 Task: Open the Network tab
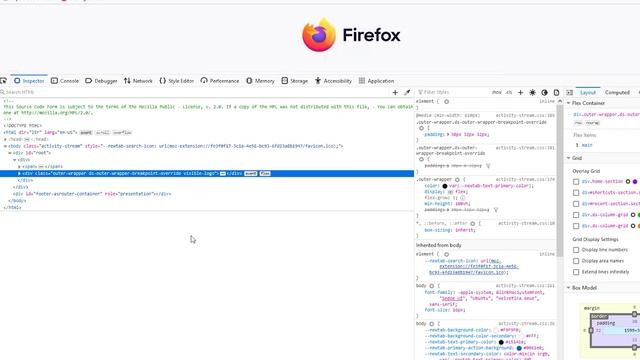[x=138, y=81]
